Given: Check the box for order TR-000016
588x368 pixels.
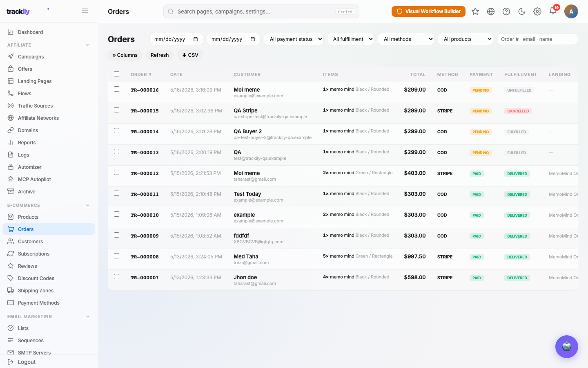Looking at the screenshot, I should (116, 89).
